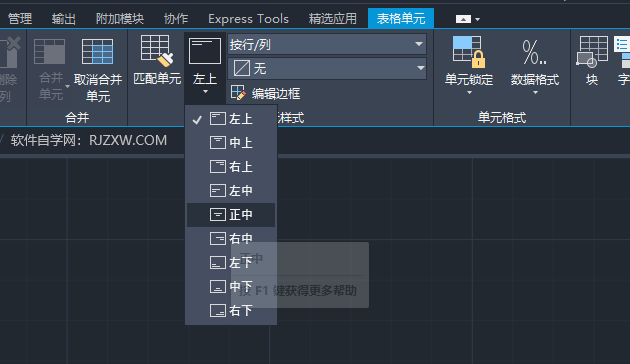This screenshot has height=364, width=630.
Task: Select 右上 top-right alignment option
Action: 231,167
